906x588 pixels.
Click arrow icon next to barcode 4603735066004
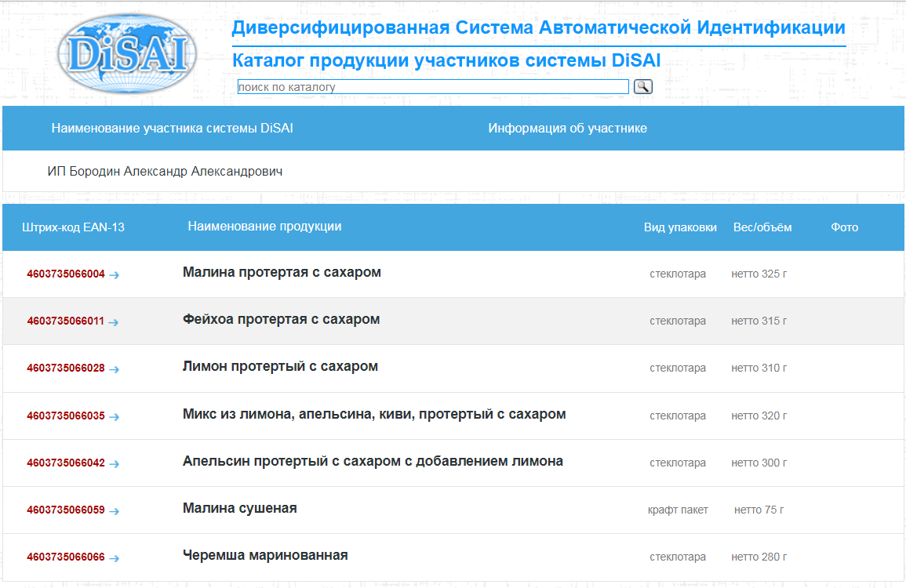tap(115, 274)
